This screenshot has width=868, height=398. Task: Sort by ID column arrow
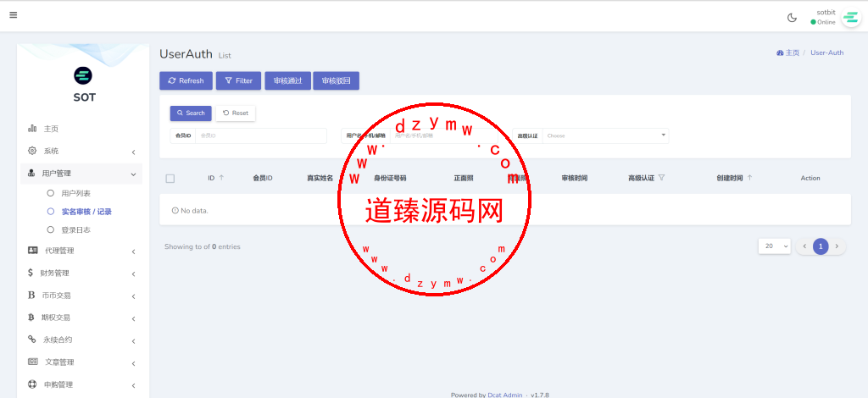point(221,178)
